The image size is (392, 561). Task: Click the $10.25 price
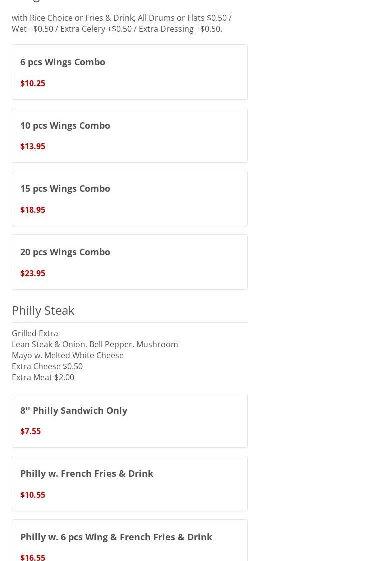pyautogui.click(x=33, y=83)
